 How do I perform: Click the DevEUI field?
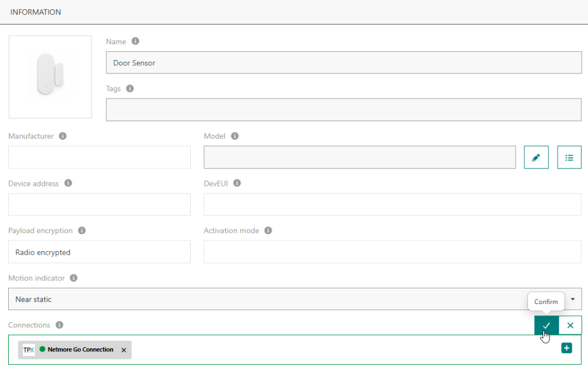click(x=393, y=204)
